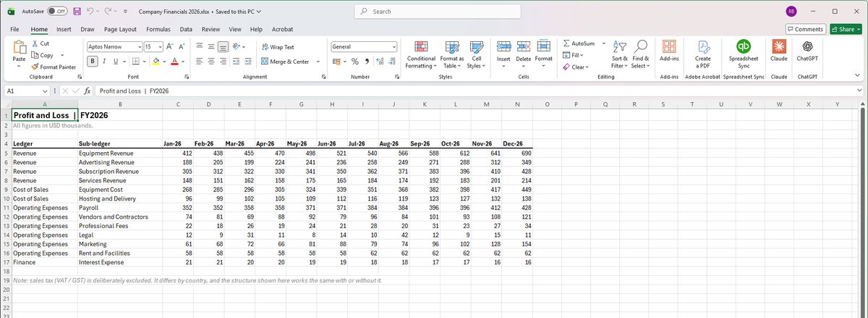Open the font size dropdown

click(159, 46)
